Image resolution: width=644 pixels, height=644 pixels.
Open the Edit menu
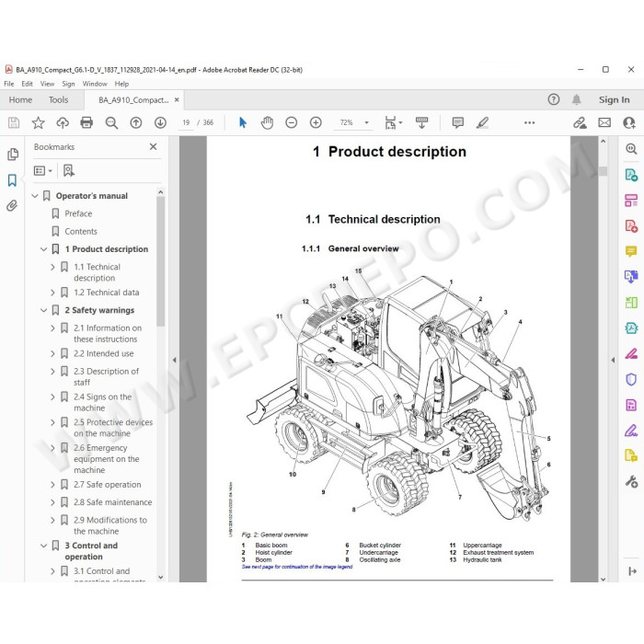27,84
